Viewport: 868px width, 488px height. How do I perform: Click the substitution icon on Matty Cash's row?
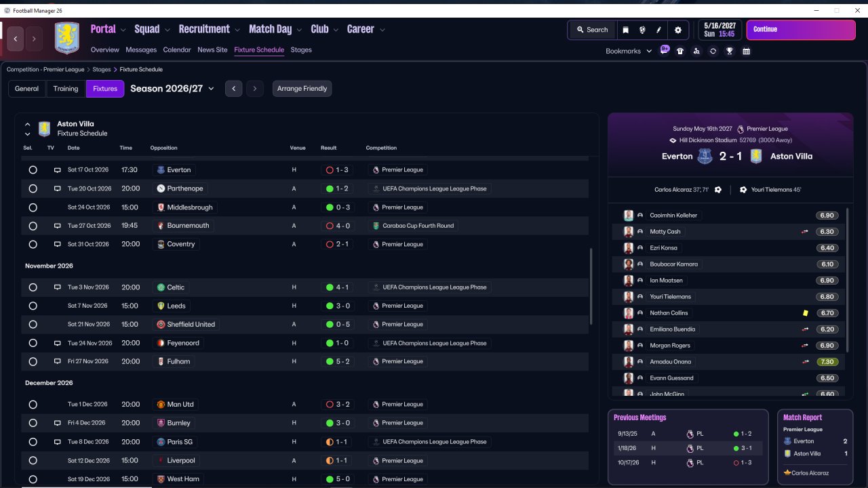click(805, 232)
